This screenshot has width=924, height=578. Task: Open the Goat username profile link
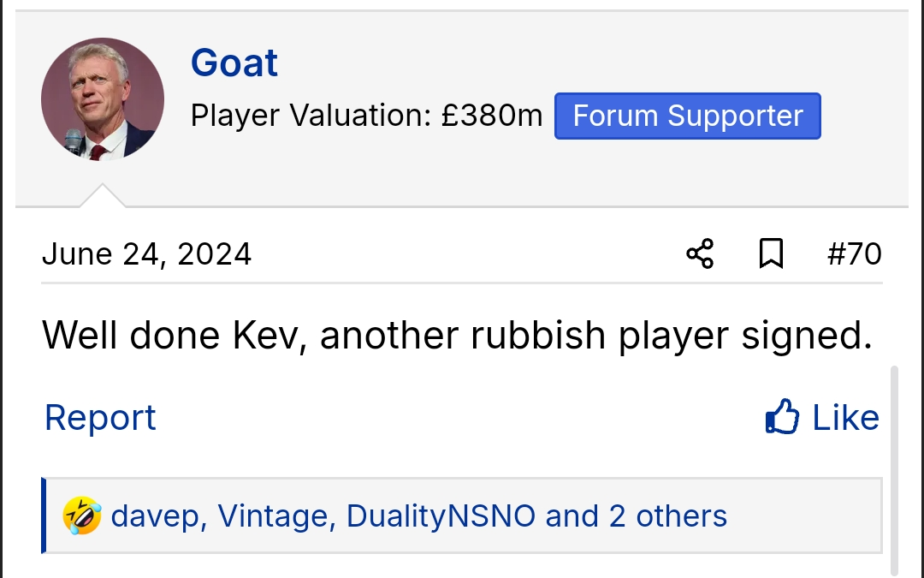234,63
